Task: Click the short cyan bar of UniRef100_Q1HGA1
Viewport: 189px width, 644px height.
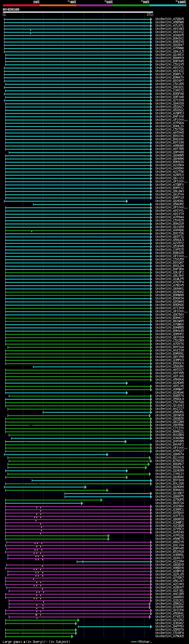Action: 66,201
